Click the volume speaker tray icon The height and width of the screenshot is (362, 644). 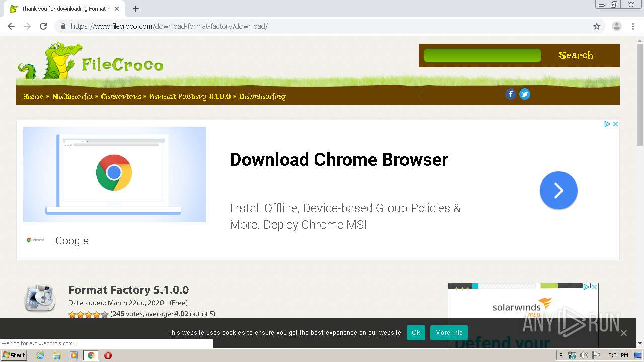(584, 355)
